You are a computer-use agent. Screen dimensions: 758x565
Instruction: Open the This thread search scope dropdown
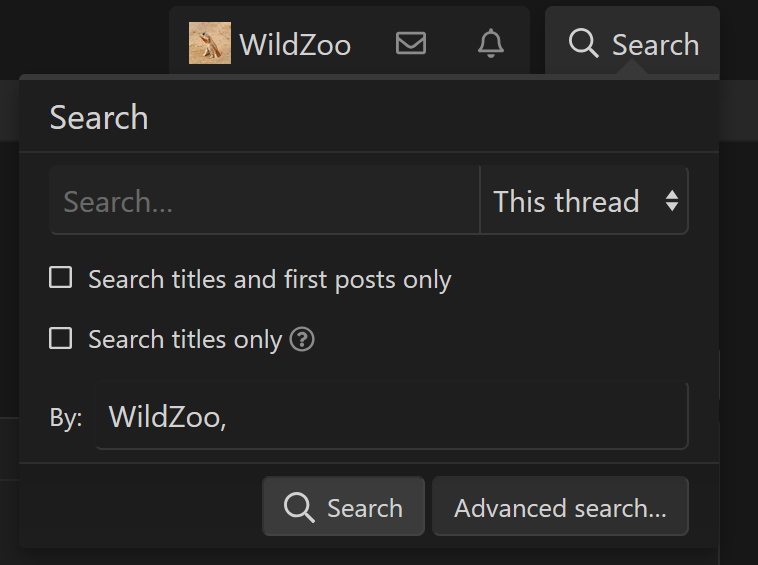point(583,201)
